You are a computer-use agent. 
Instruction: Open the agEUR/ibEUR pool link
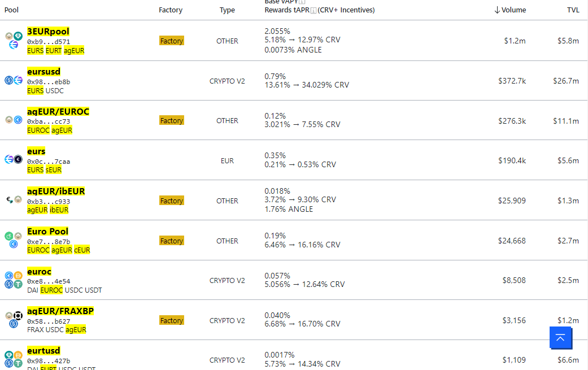[x=56, y=191]
